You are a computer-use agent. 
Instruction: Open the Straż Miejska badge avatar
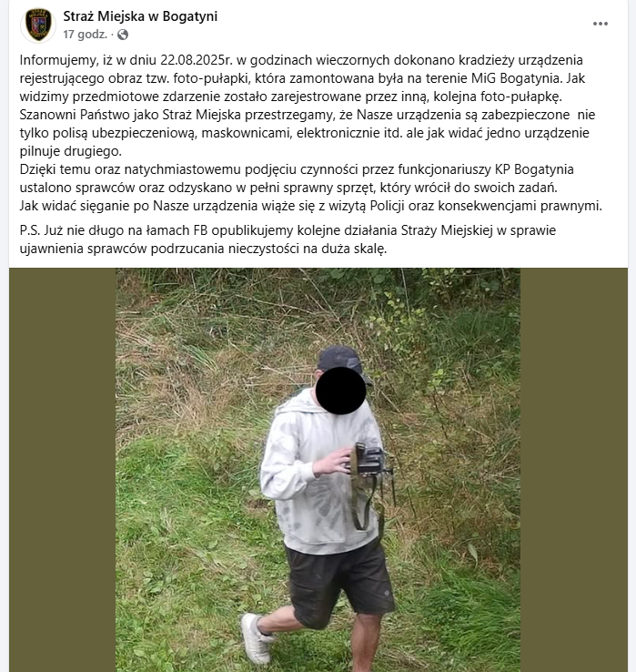38,25
